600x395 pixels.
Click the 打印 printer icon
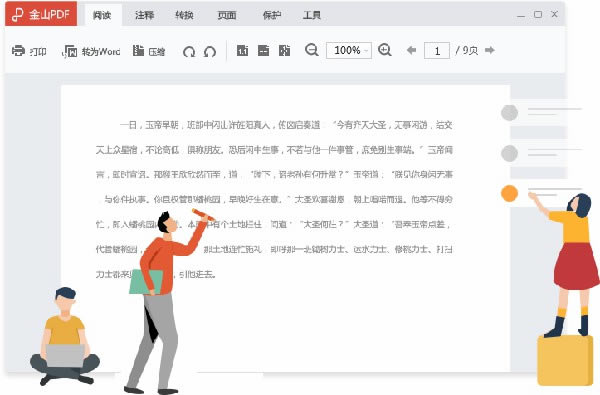(x=18, y=51)
